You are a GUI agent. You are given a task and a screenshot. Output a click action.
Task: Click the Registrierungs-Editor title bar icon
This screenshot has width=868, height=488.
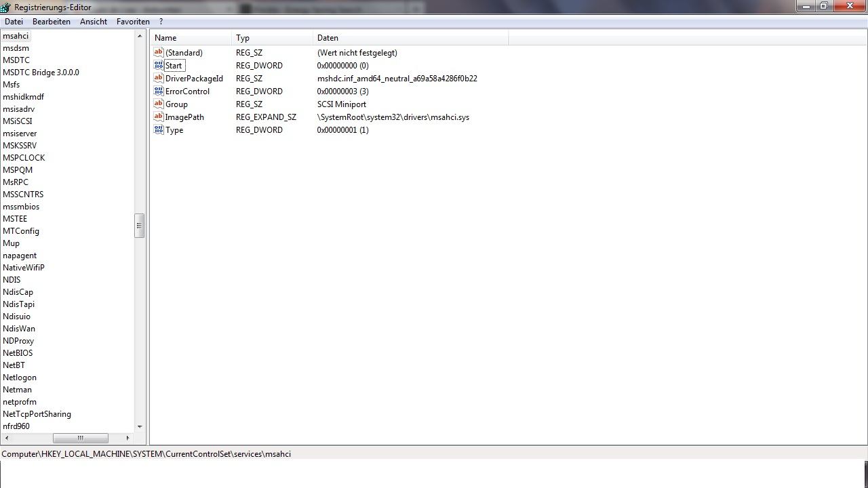(x=5, y=7)
